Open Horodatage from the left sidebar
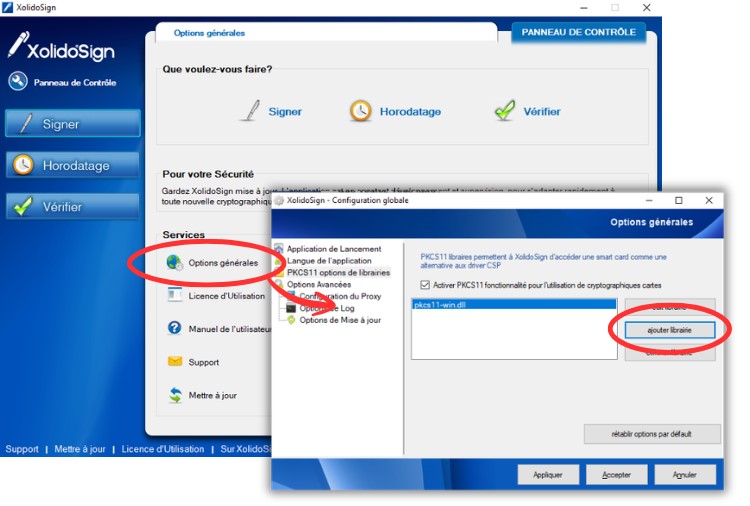Screen dimensions: 750x506 click(73, 165)
